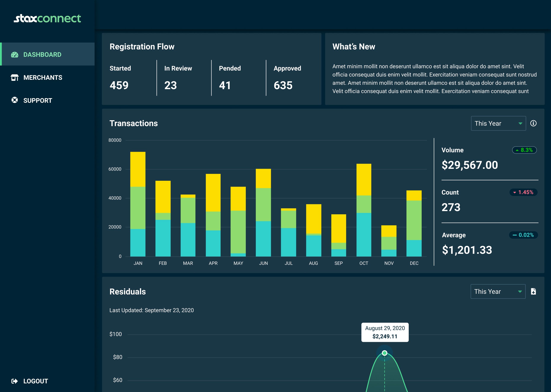
Task: Click the Transactions dropdown caret arrow
Action: click(520, 123)
